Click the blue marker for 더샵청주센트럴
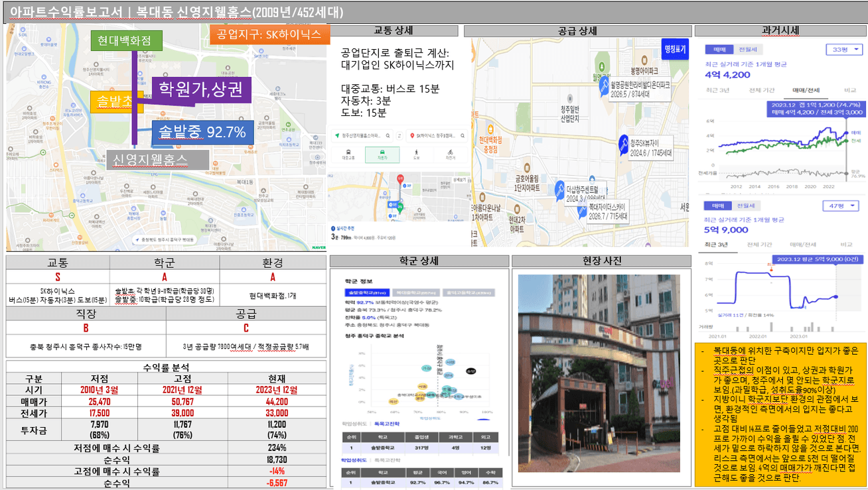The width and height of the screenshot is (868, 490). click(561, 192)
